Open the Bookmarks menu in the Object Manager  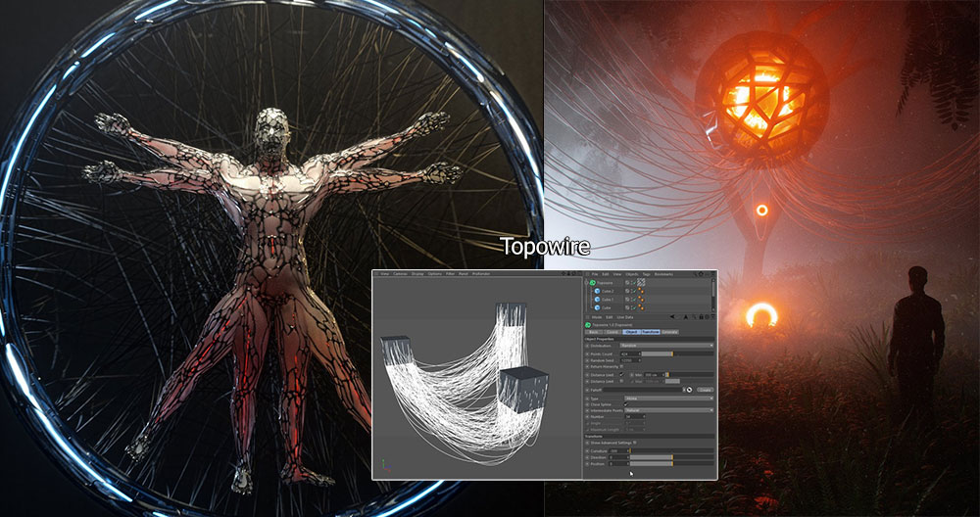tap(663, 274)
